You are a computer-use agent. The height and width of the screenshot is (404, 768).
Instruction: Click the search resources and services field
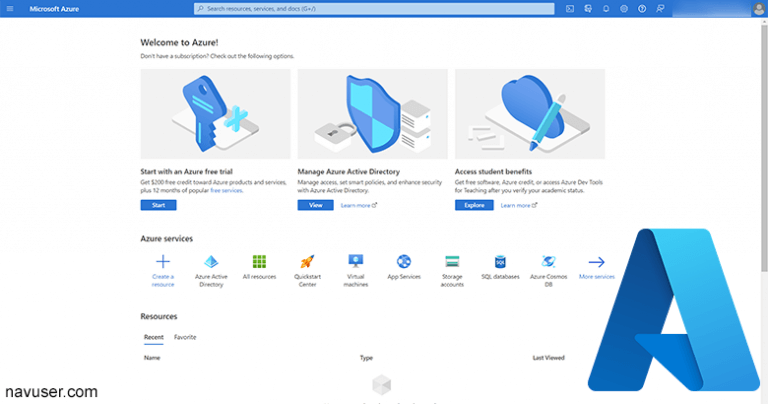[x=374, y=9]
